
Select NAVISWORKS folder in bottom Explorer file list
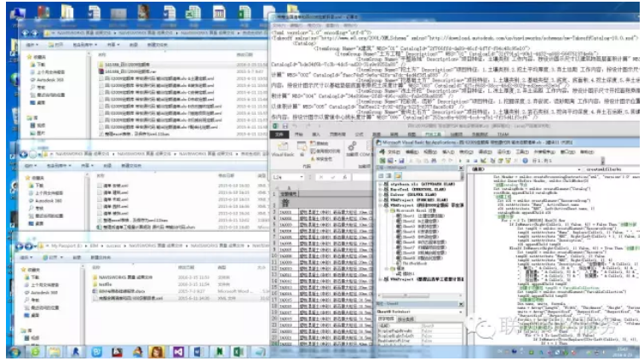coord(123,278)
